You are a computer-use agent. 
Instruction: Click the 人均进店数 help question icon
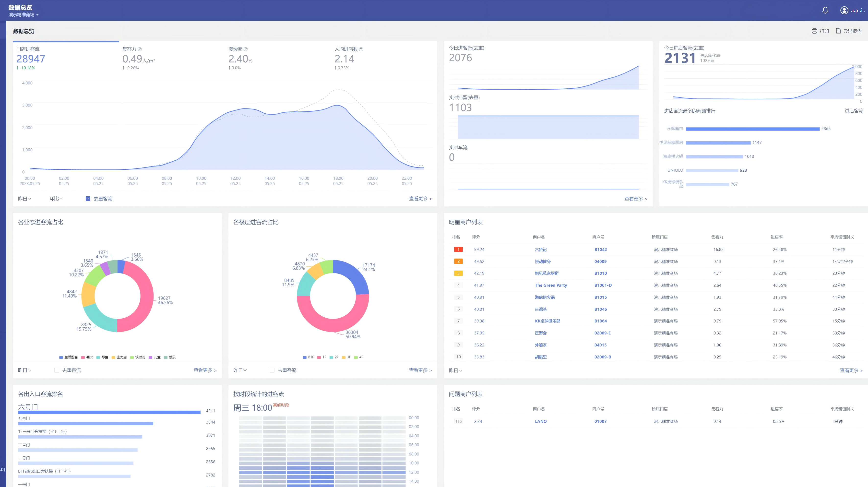361,49
